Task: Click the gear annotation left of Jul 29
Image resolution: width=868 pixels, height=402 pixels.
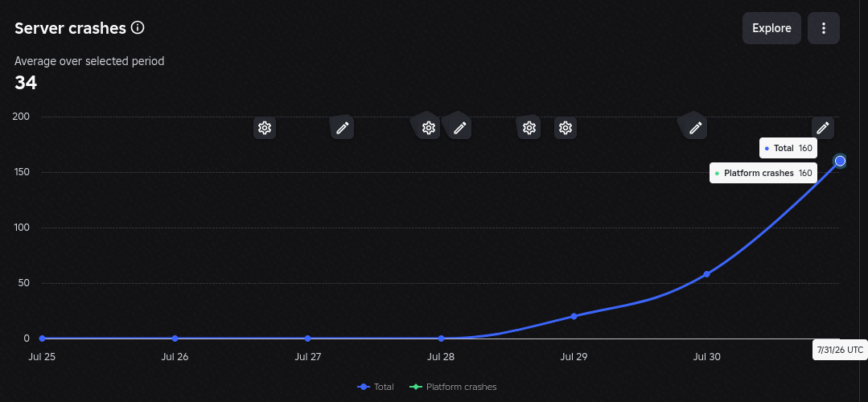Action: click(x=529, y=129)
